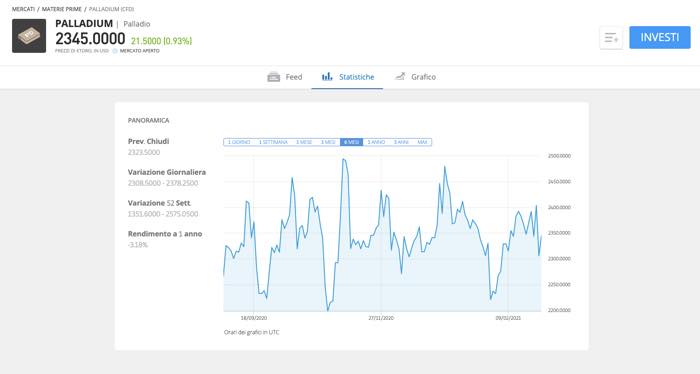700x374 pixels.
Task: Click the chart's 27/11/2020 date marker
Action: (381, 318)
